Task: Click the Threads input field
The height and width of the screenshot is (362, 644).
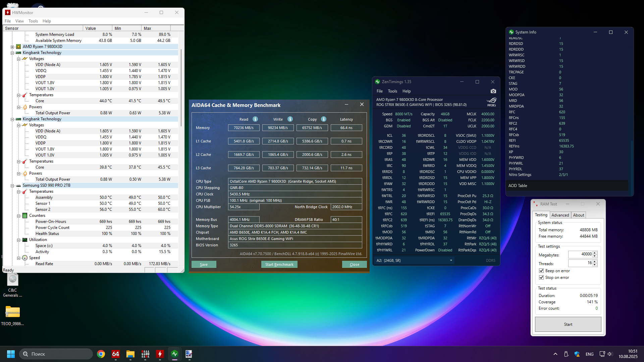Action: (580, 263)
